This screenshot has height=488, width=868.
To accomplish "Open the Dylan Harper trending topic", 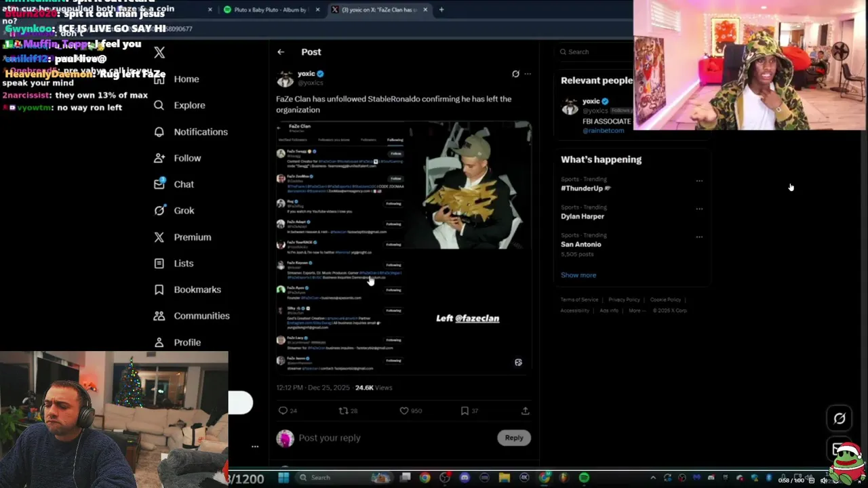I will pyautogui.click(x=582, y=216).
